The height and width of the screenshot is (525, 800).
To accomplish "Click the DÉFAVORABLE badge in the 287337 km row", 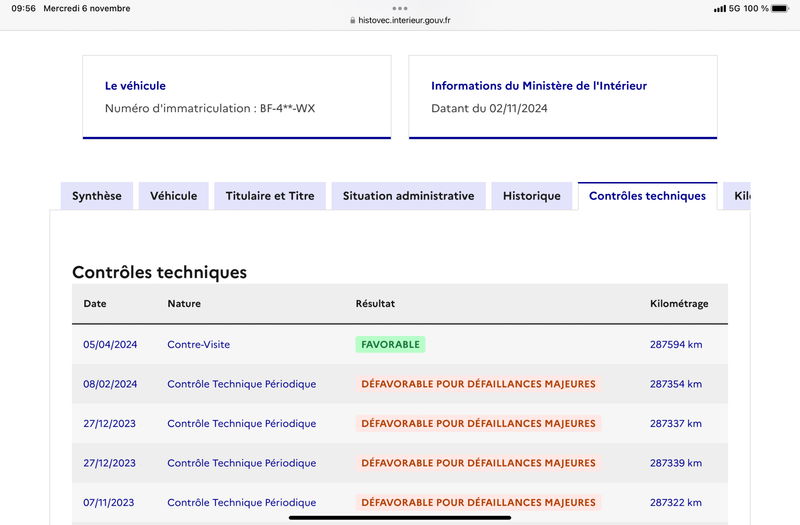I will (479, 423).
